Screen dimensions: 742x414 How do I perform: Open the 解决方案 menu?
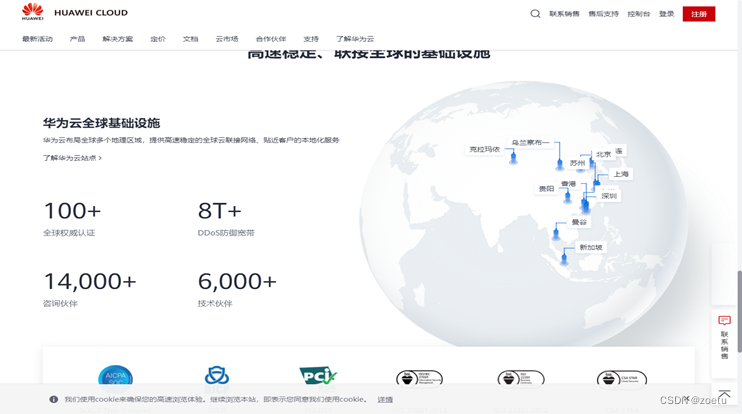[x=117, y=39]
